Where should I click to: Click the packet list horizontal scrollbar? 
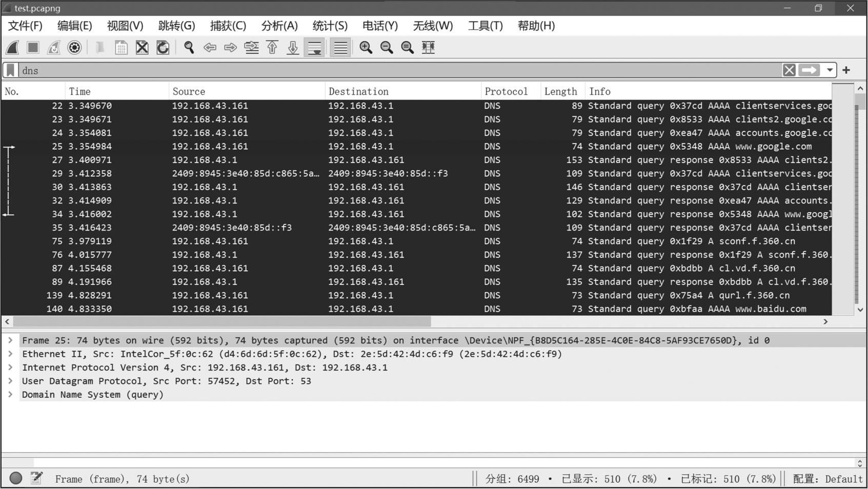click(222, 322)
